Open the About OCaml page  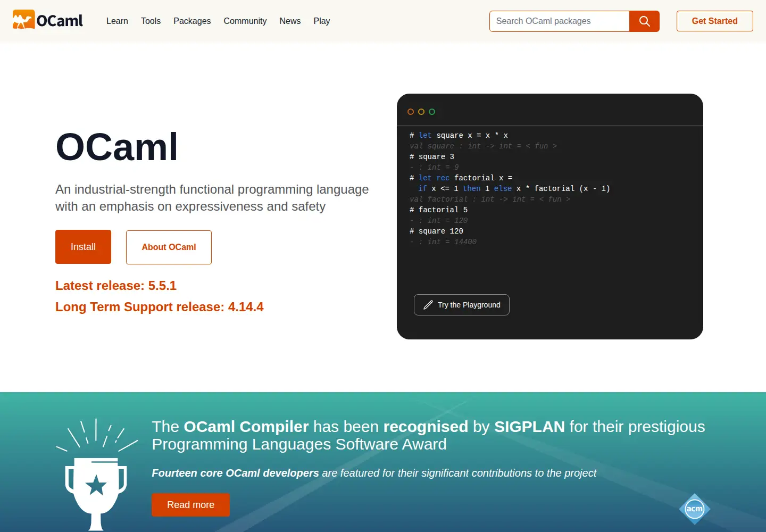click(169, 247)
